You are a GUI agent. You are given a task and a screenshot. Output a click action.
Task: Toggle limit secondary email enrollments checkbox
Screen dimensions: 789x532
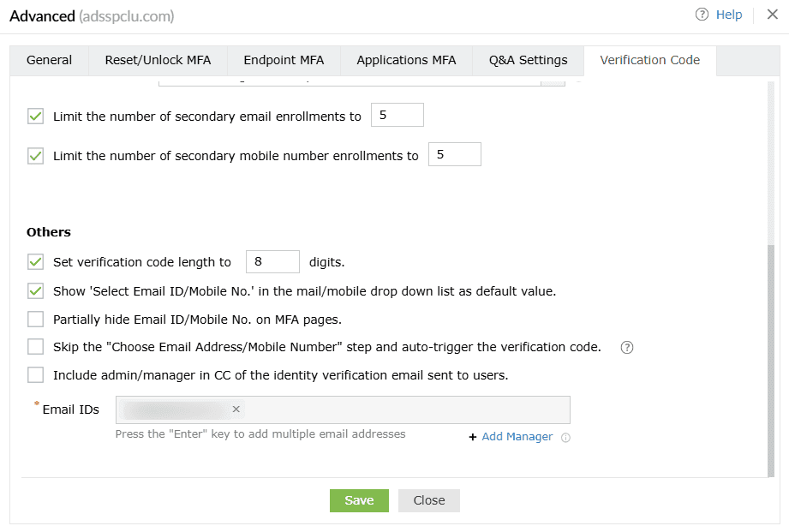point(35,117)
